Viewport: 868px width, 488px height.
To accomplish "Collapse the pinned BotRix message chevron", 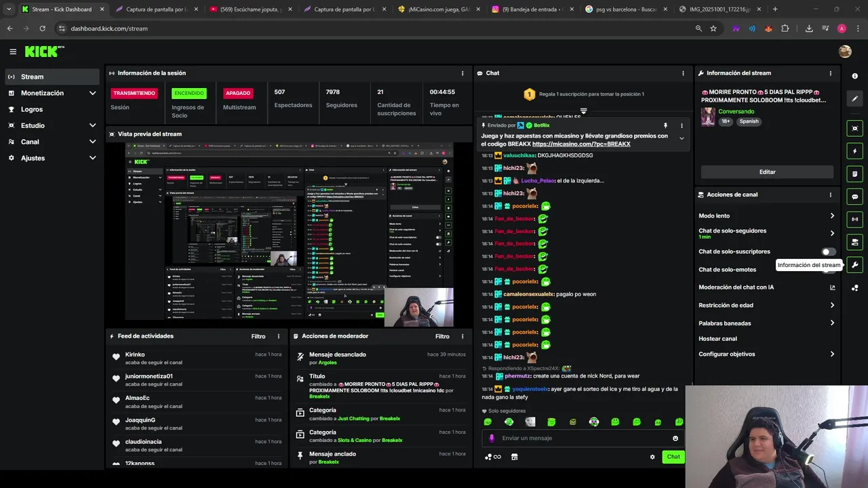I will [x=682, y=138].
